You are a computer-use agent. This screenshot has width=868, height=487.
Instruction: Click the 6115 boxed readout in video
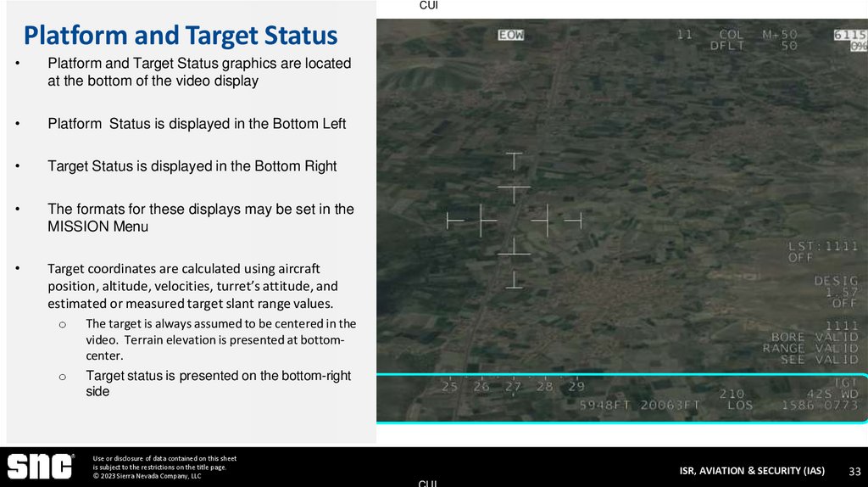(849, 35)
